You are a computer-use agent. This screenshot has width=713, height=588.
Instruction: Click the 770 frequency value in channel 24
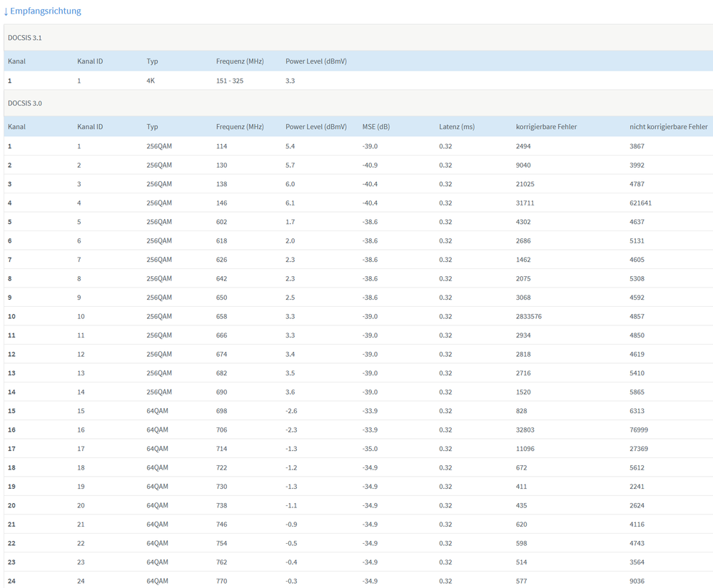pyautogui.click(x=222, y=582)
